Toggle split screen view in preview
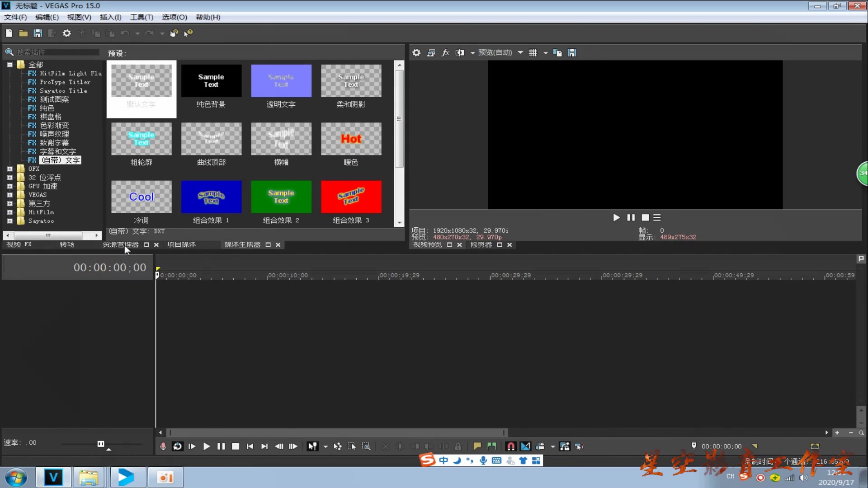 tap(460, 53)
